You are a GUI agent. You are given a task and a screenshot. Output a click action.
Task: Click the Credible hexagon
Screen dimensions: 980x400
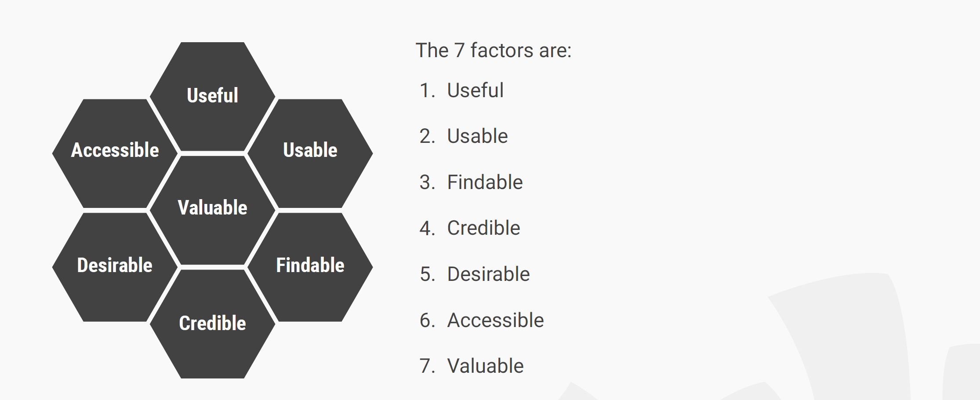click(x=212, y=324)
